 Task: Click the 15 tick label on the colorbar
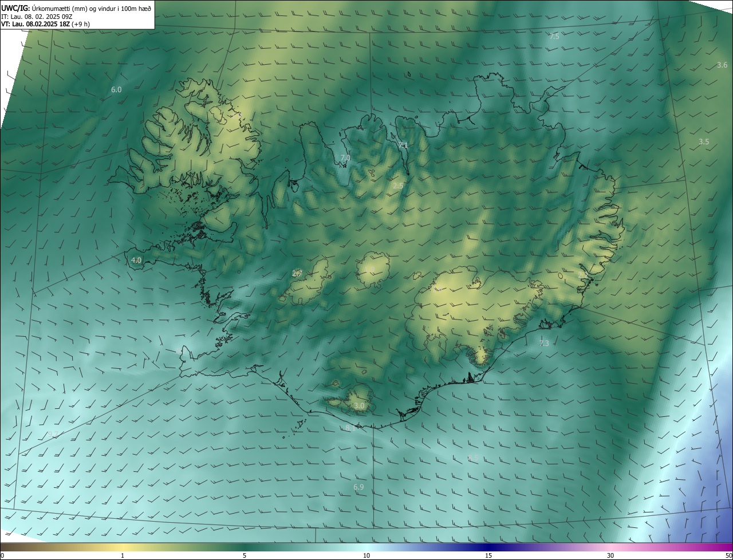488,555
